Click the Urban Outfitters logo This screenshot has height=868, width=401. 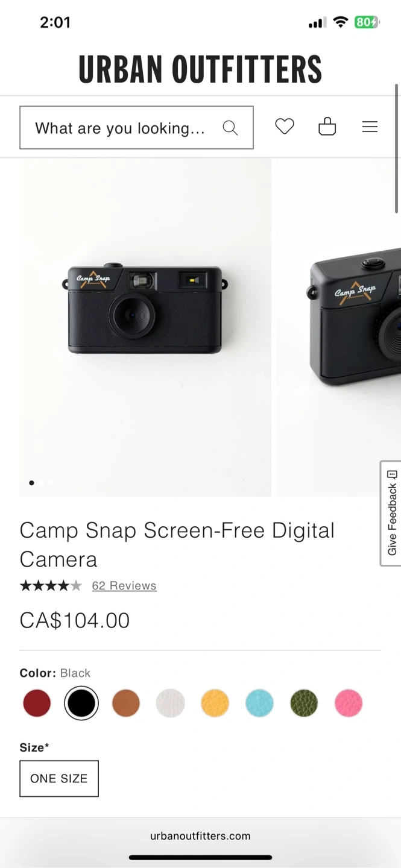point(200,69)
